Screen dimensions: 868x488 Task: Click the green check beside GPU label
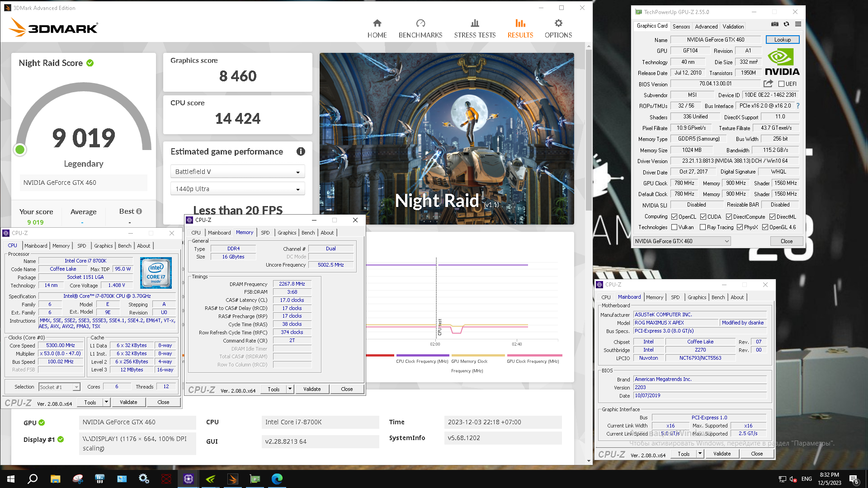[x=42, y=422]
